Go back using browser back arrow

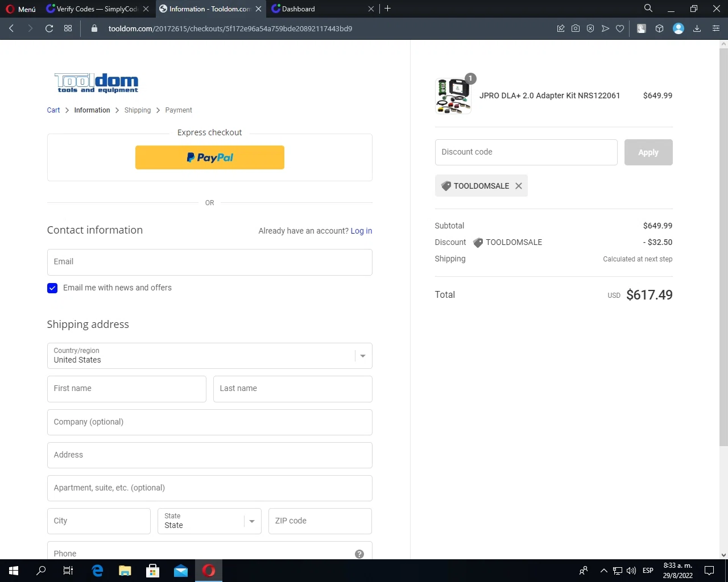(x=11, y=28)
